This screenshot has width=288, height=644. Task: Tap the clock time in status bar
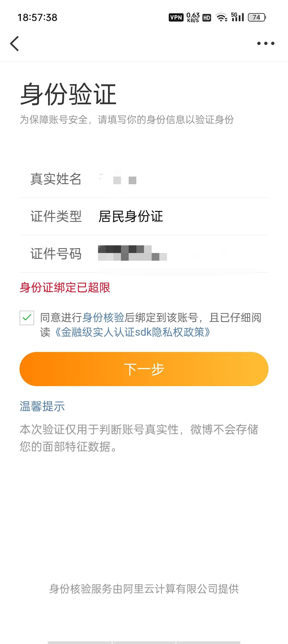(x=37, y=17)
